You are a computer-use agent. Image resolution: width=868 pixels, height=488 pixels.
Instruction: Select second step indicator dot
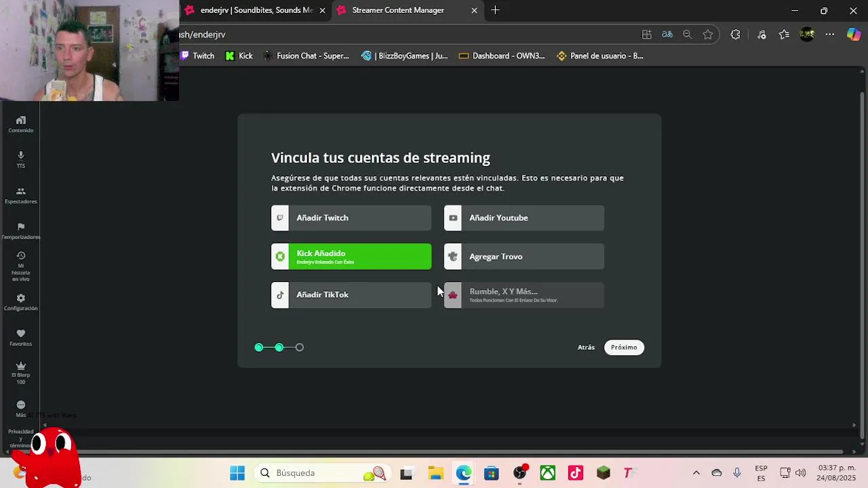click(x=279, y=347)
